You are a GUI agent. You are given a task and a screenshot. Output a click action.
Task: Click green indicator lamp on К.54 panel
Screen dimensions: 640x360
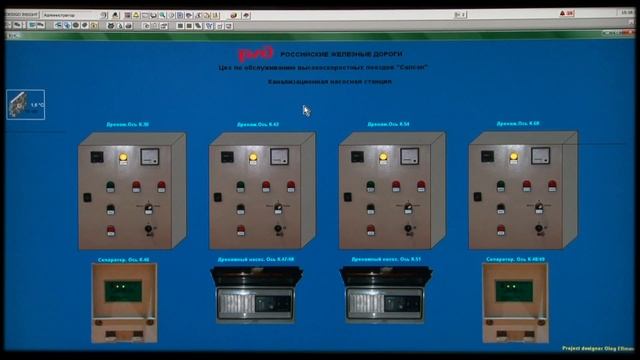(x=370, y=186)
